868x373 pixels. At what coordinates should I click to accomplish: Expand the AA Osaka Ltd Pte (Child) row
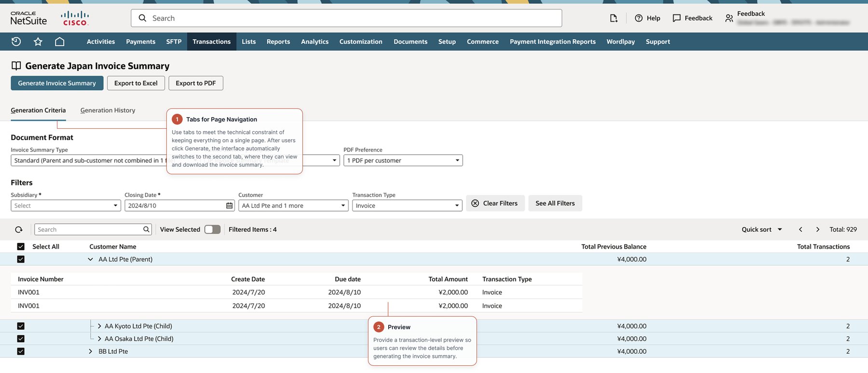[99, 339]
